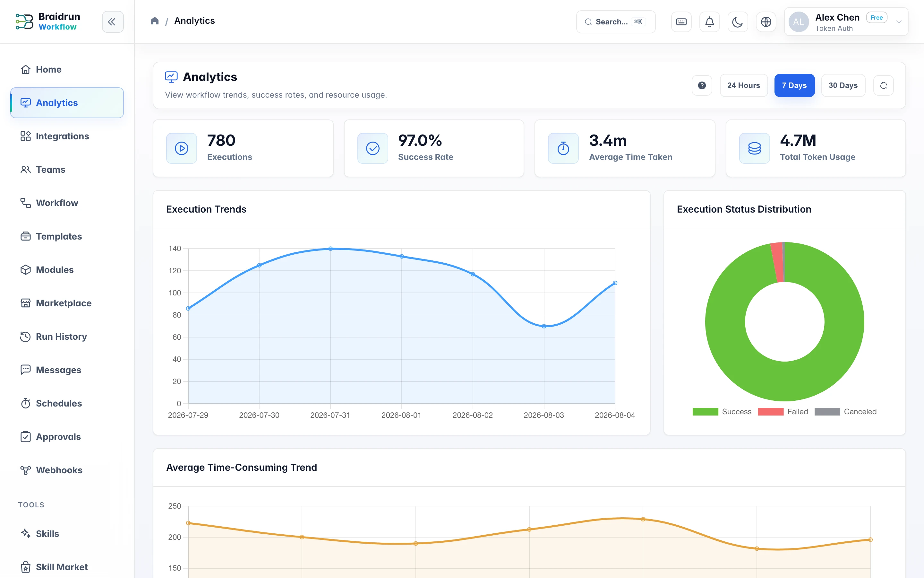The height and width of the screenshot is (578, 924).
Task: Click the Messages chat icon
Action: tap(26, 370)
